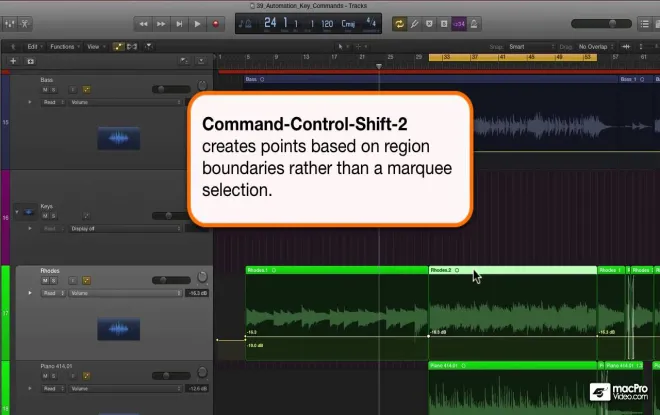Screen dimensions: 660x415
Task: Toggle the yellow Cycle mode button
Action: pyautogui.click(x=399, y=24)
